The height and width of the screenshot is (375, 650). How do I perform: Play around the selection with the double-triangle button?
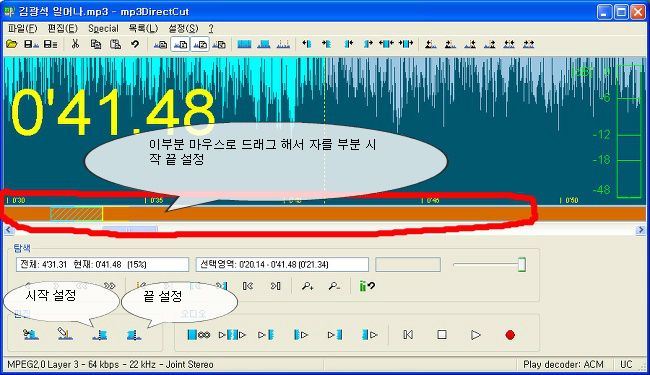232,334
